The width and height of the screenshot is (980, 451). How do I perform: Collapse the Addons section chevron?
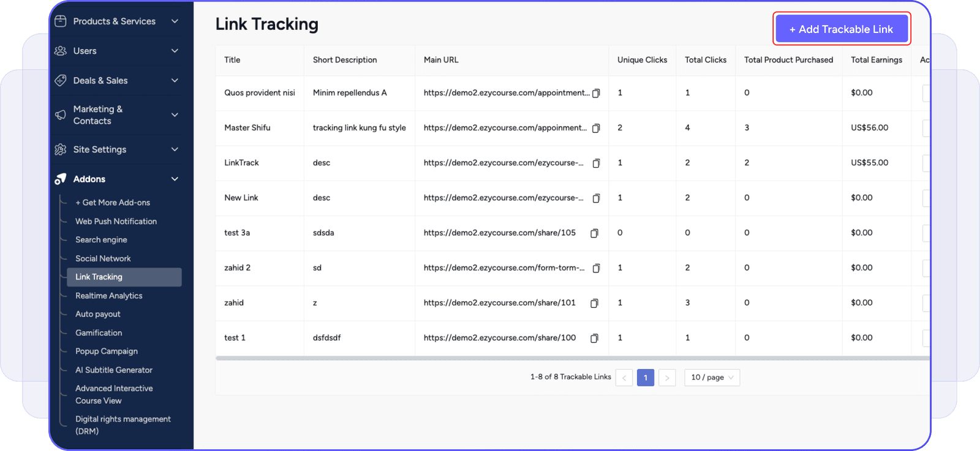point(175,179)
